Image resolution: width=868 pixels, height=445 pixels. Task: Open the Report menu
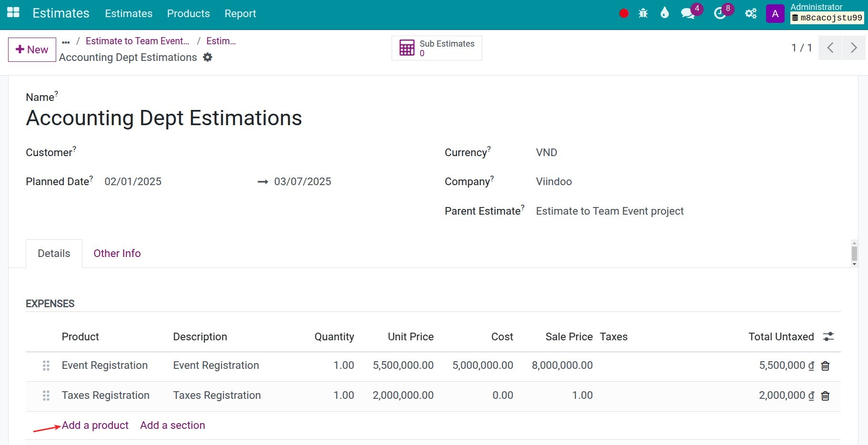240,13
